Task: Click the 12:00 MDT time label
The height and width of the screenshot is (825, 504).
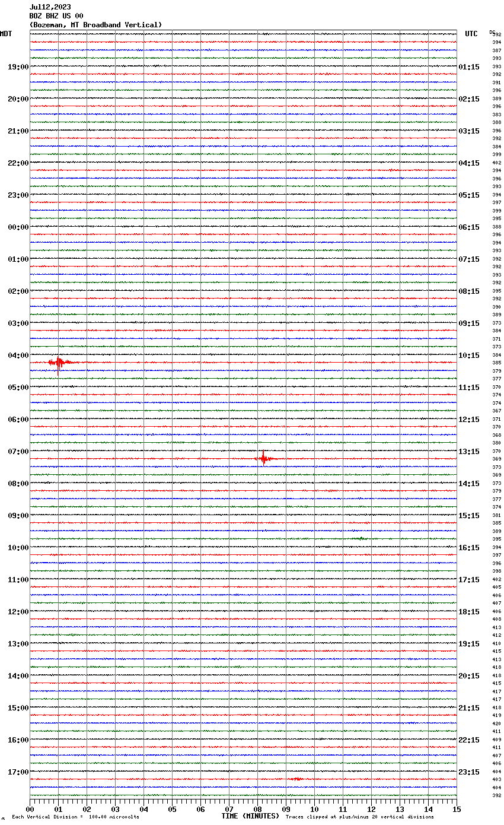Action: coord(18,612)
